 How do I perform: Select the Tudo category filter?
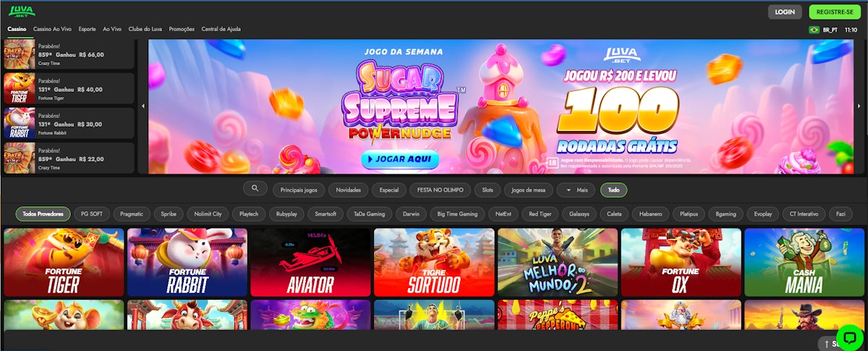coord(613,190)
